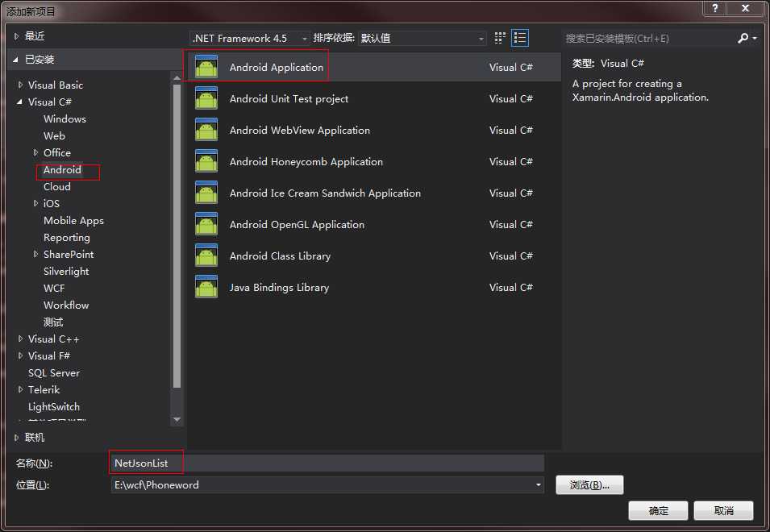The width and height of the screenshot is (770, 532).
Task: Expand the Office node
Action: pyautogui.click(x=35, y=152)
